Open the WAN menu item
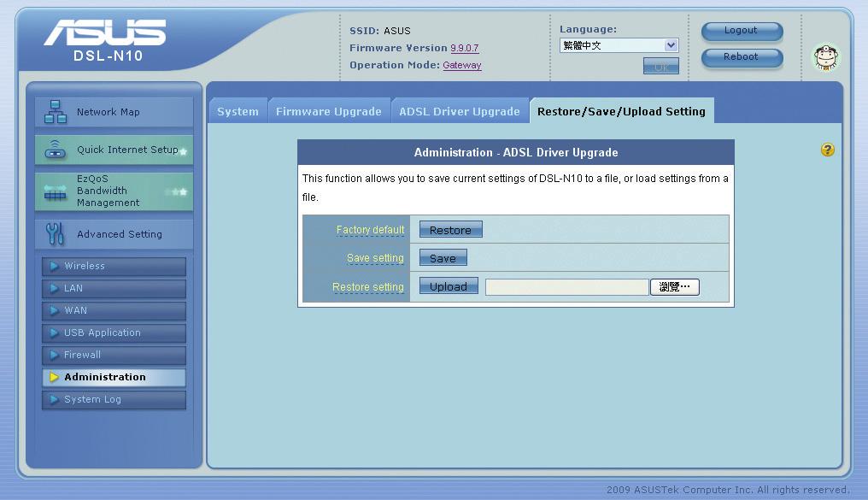868x500 pixels. [114, 310]
